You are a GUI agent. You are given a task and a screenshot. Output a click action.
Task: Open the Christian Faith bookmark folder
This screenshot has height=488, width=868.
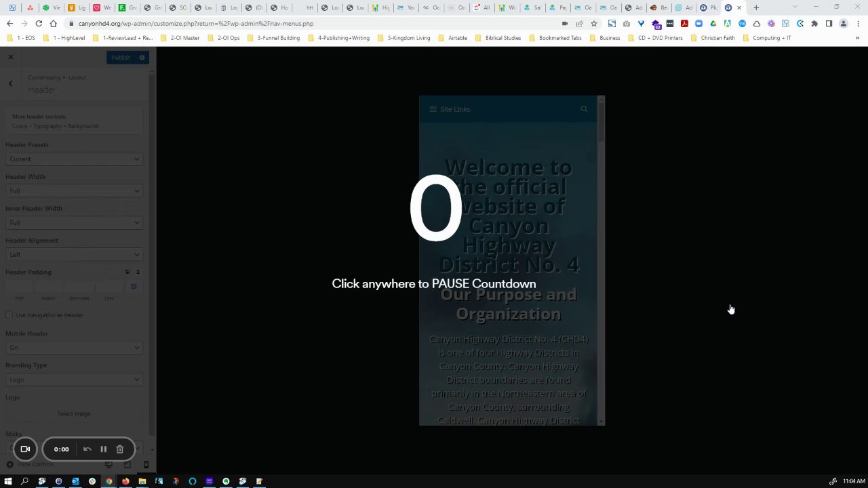(x=713, y=38)
